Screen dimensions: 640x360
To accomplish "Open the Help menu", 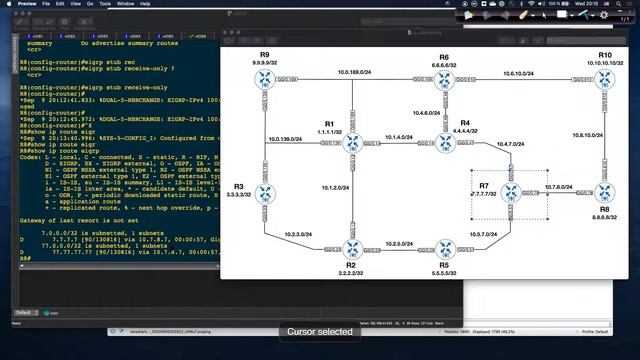I will [145, 4].
